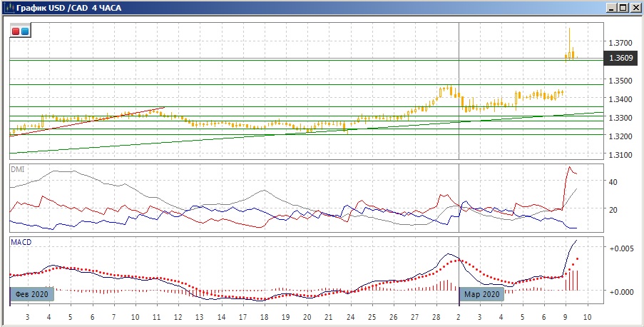Minimize the USD/CAD chart window
This screenshot has width=644, height=327.
[611, 7]
